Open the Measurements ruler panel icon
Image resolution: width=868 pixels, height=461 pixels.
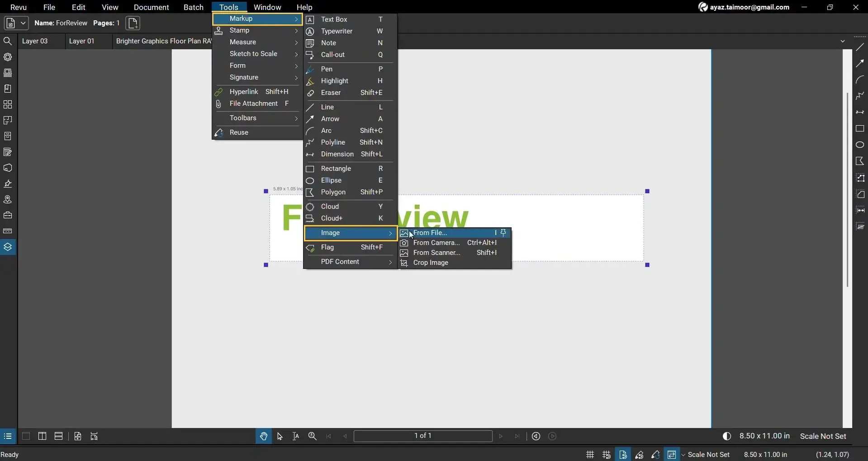click(x=8, y=231)
